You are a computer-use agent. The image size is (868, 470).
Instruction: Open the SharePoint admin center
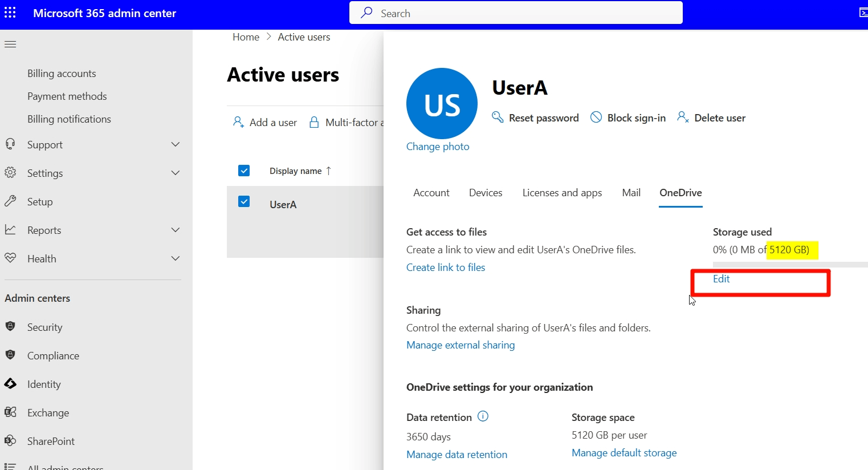[x=51, y=441]
